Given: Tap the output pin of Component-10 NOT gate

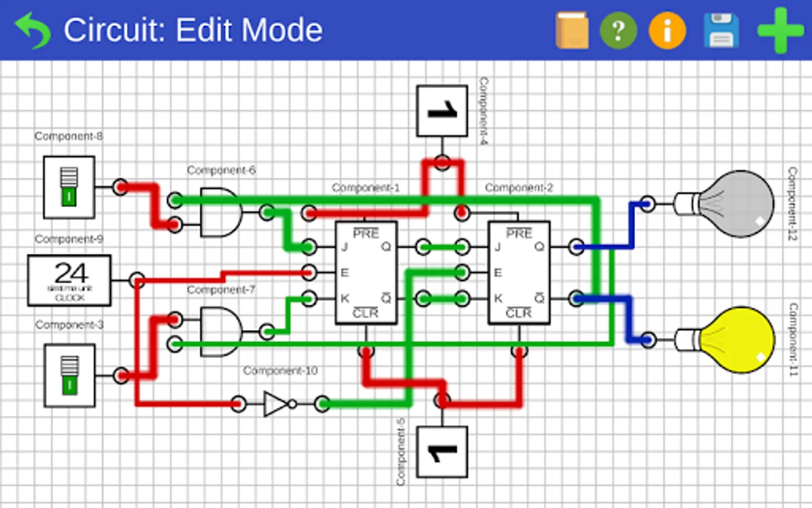Looking at the screenshot, I should click(322, 404).
